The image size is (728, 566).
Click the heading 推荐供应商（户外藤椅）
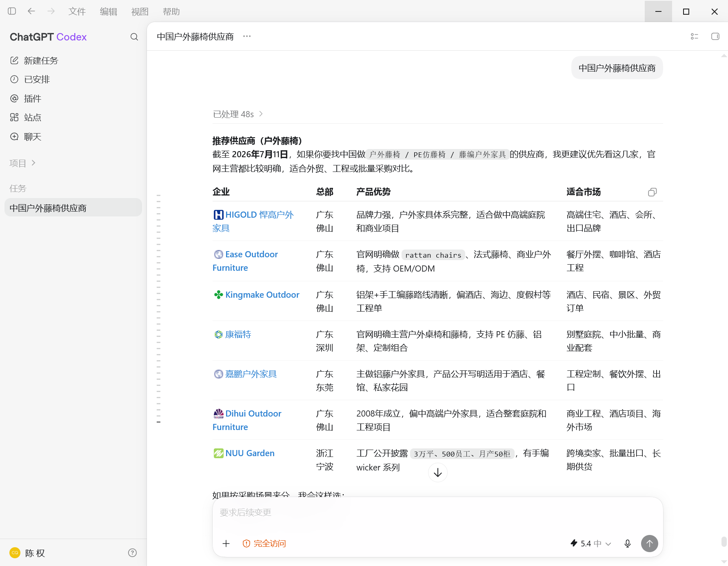257,140
